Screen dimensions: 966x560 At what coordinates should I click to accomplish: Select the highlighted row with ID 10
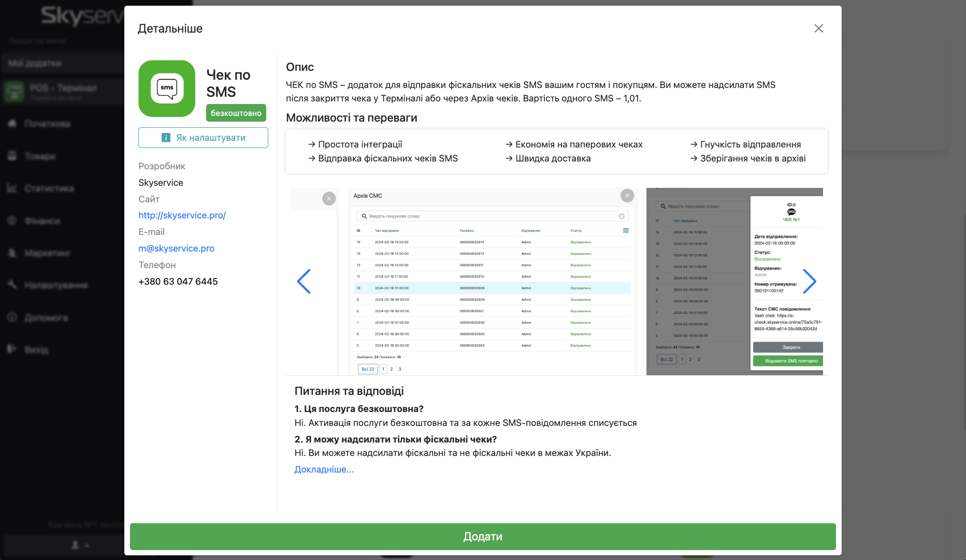(492, 288)
